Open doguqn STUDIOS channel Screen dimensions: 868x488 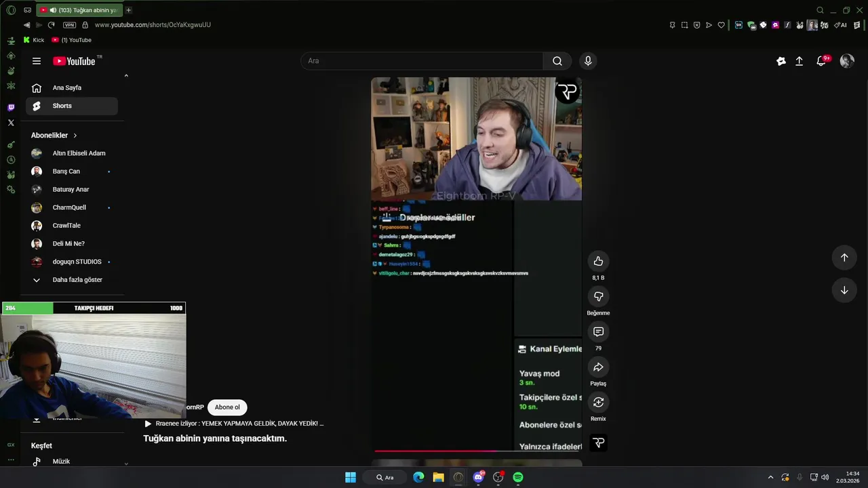pyautogui.click(x=72, y=262)
